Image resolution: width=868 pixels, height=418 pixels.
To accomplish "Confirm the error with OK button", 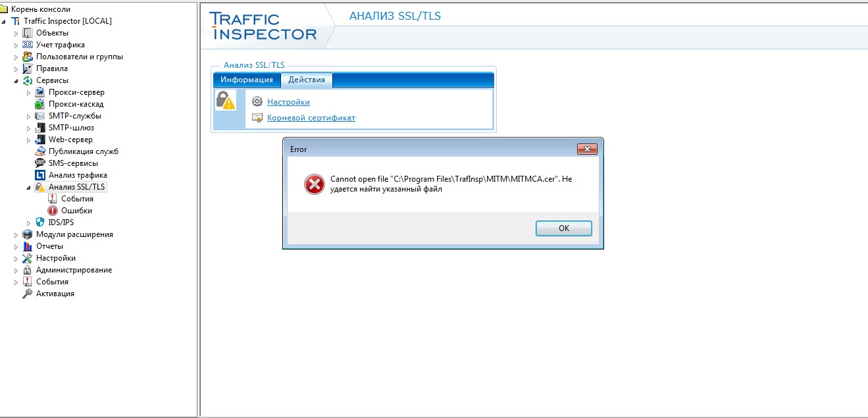I will [x=564, y=228].
